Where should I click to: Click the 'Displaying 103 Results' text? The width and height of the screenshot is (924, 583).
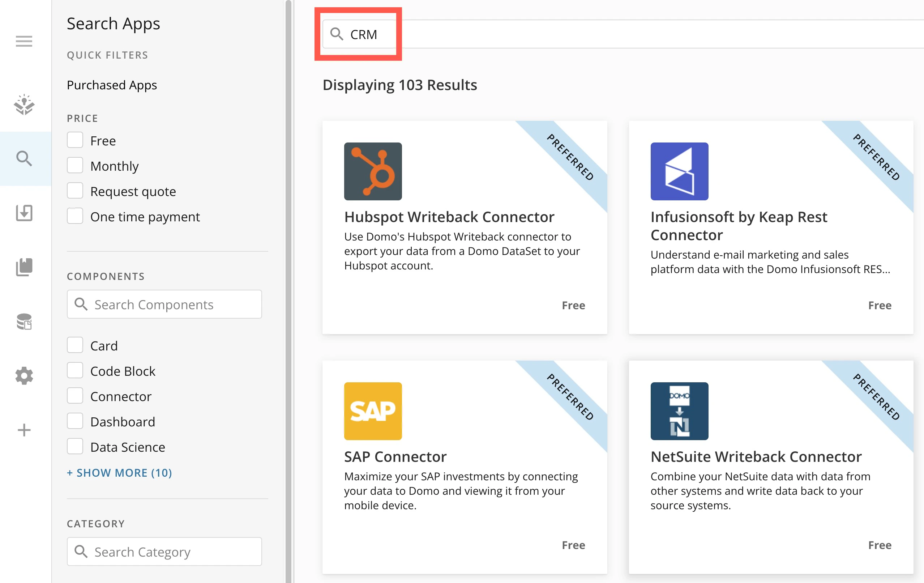(399, 85)
